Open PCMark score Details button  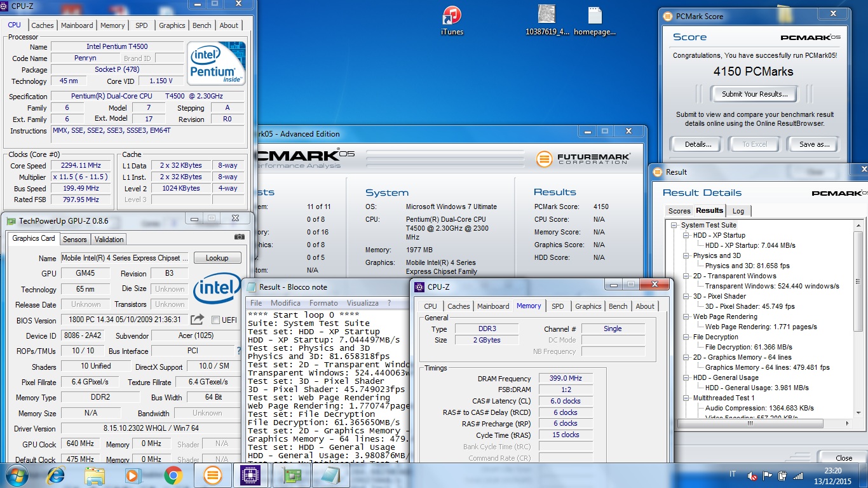pos(698,144)
